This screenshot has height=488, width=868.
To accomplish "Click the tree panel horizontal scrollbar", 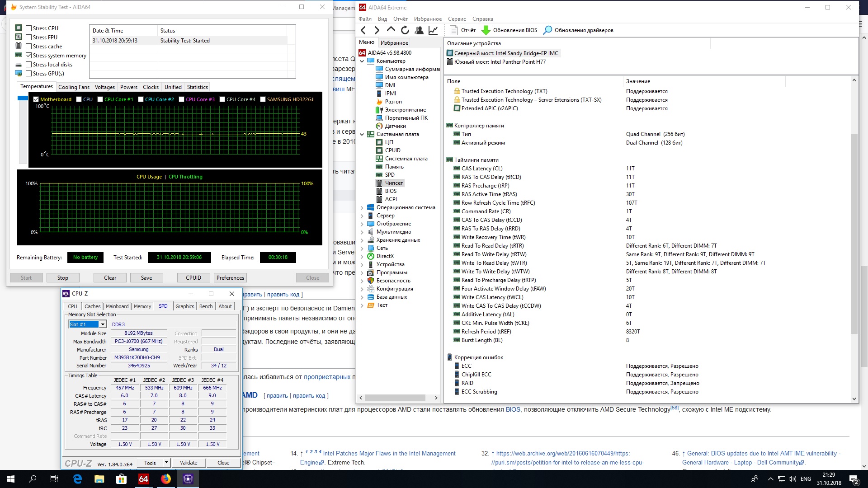I will point(395,398).
